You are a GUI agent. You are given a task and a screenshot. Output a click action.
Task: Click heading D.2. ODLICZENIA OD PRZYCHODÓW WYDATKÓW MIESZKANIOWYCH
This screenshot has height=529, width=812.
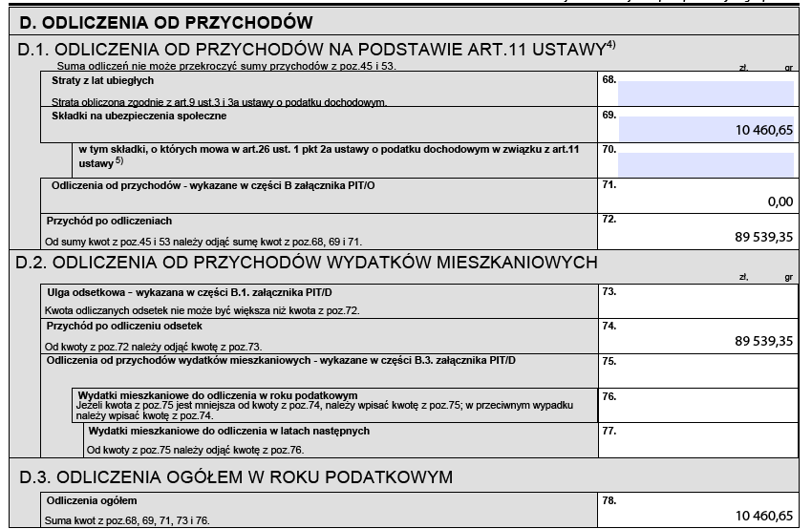(x=307, y=263)
